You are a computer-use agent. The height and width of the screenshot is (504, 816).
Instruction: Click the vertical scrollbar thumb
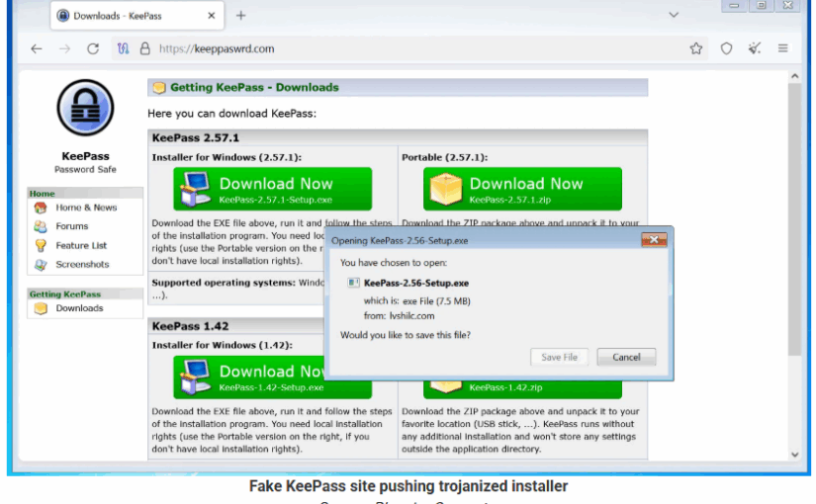(794, 220)
